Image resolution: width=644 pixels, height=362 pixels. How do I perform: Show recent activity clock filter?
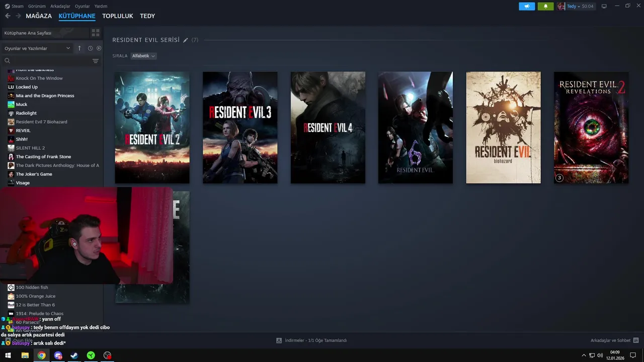(x=90, y=48)
